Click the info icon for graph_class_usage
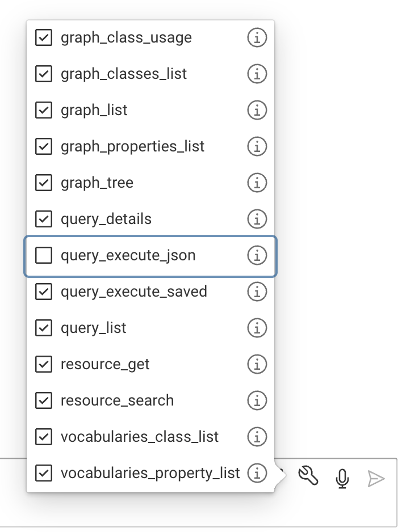 click(257, 38)
